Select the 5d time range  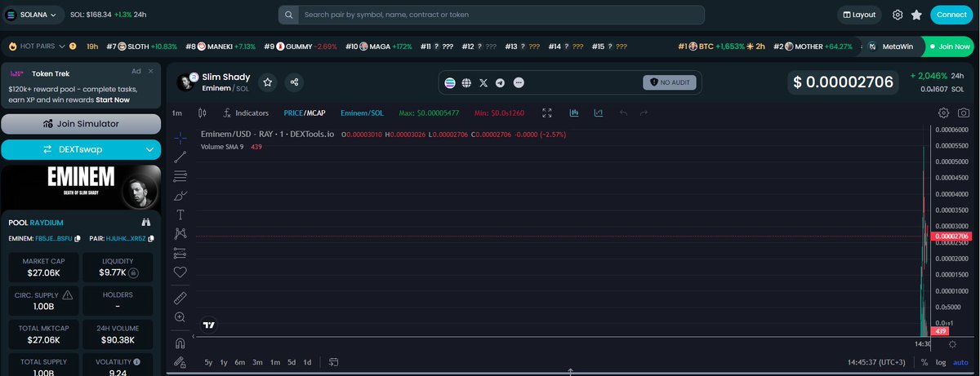click(292, 362)
